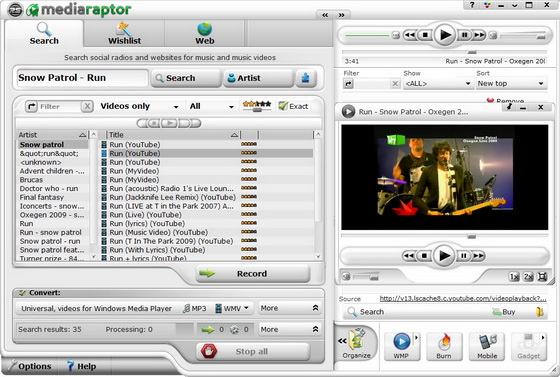Open the WMP export icon
This screenshot has height=377, width=560.
tap(401, 342)
